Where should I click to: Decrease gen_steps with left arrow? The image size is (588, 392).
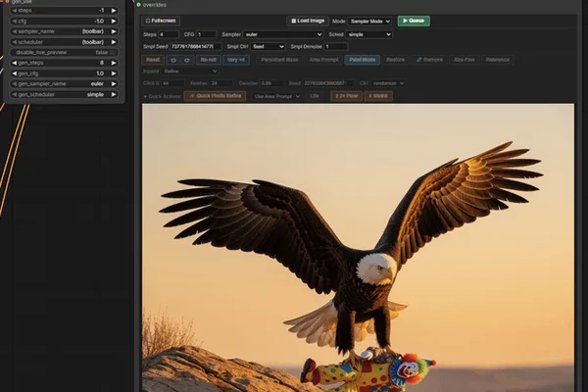click(15, 63)
